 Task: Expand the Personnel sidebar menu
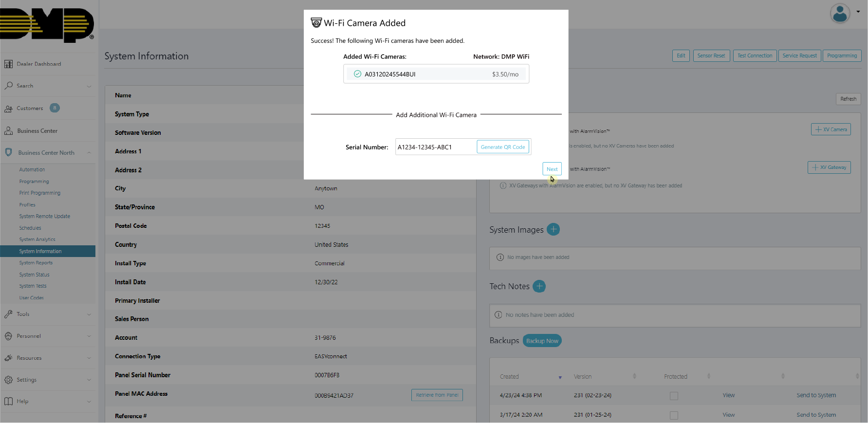tap(89, 336)
